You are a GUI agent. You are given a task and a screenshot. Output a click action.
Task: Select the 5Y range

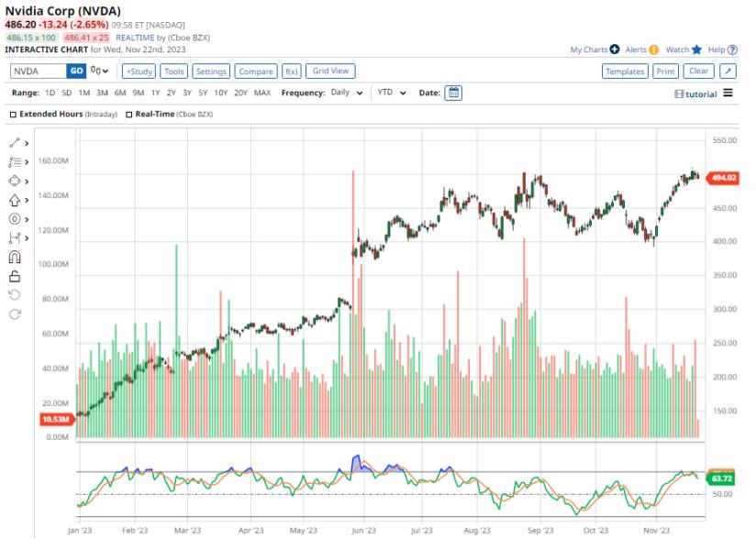[x=203, y=93]
